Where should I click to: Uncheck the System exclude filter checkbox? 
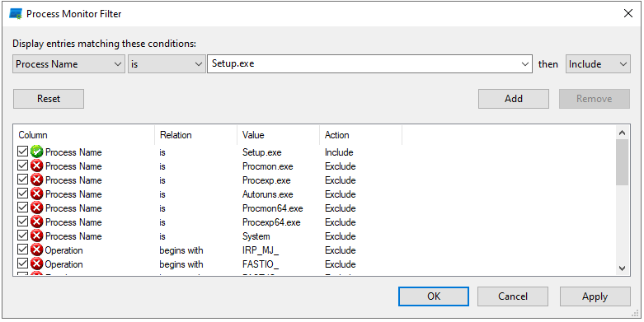pos(23,236)
